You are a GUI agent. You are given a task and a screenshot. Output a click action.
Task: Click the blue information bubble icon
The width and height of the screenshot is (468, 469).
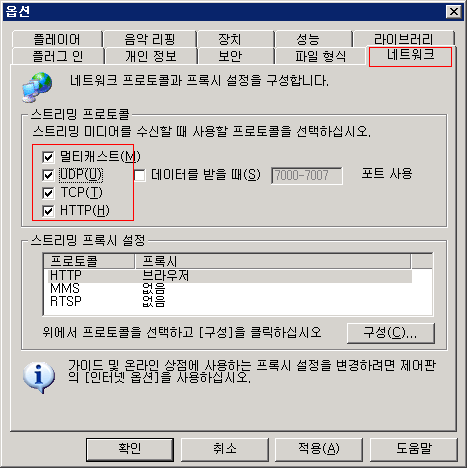pos(39,377)
